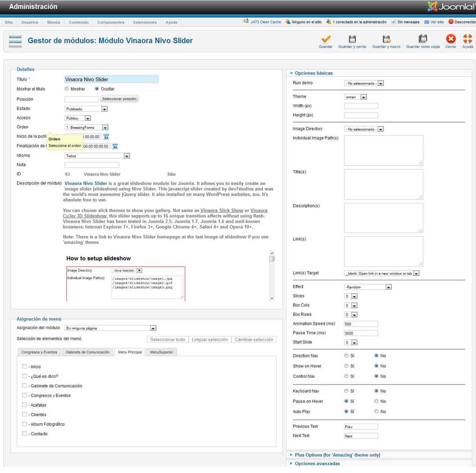This screenshot has width=476, height=473.
Task: Expand Plus Options for Amazing theme
Action: 337,455
